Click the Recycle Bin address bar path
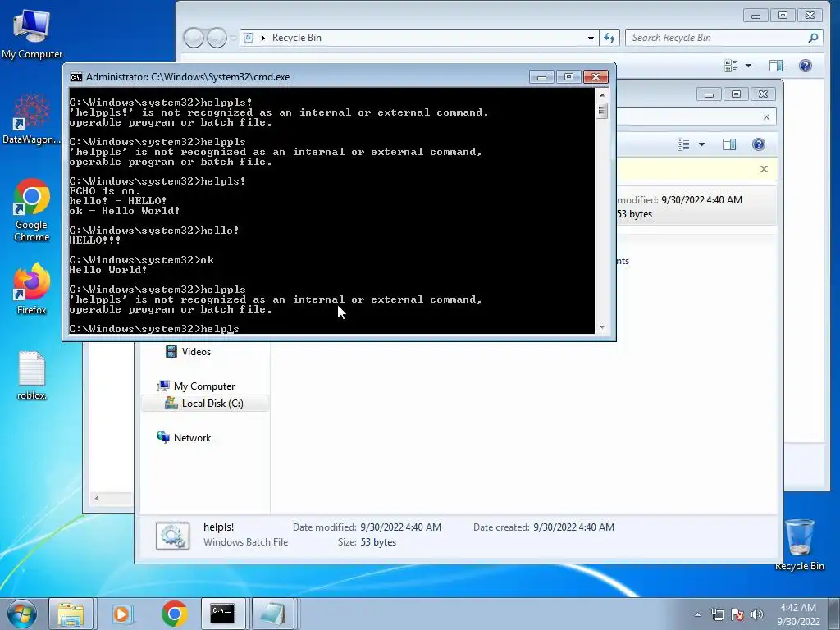This screenshot has height=630, width=840. click(x=297, y=38)
